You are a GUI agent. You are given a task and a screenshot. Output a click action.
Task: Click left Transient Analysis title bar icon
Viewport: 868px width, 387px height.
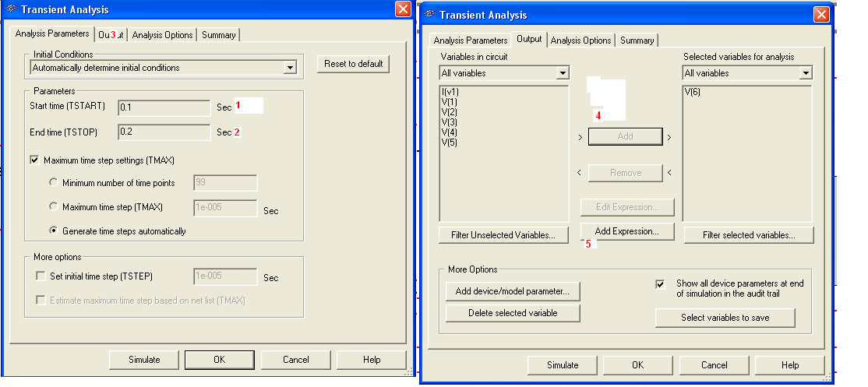10,9
